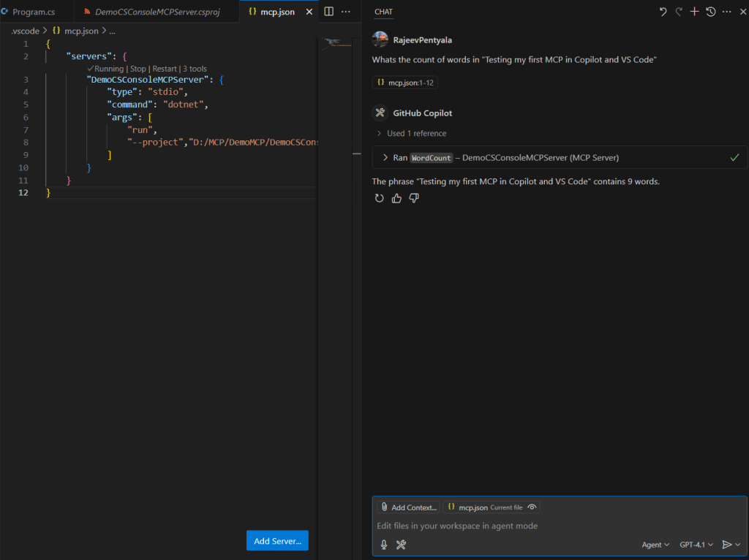Image resolution: width=749 pixels, height=560 pixels.
Task: Open the chat history clock icon
Action: click(x=710, y=12)
